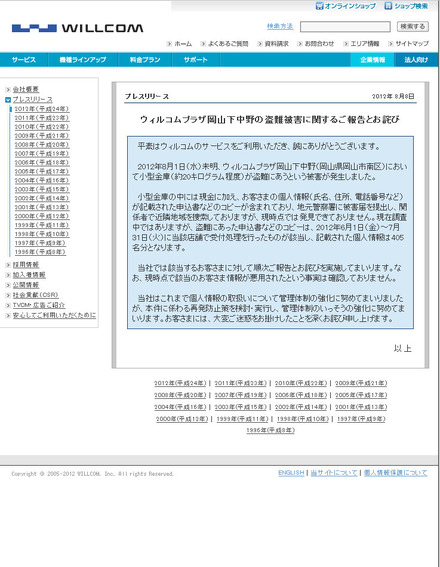The height and width of the screenshot is (567, 440).
Task: Select the 料金プラン navigation tab
Action: 145,60
